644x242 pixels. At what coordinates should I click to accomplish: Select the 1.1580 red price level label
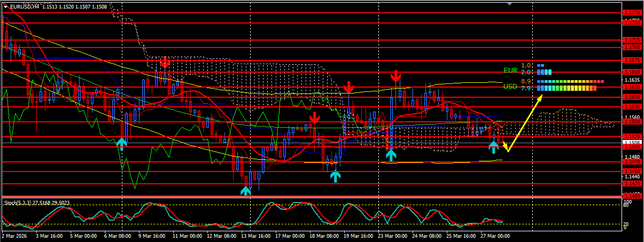632,106
